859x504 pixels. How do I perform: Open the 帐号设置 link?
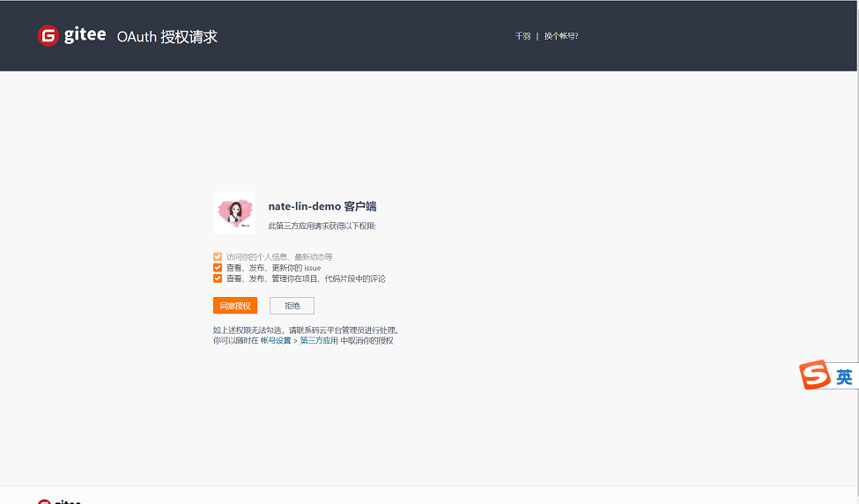click(276, 341)
